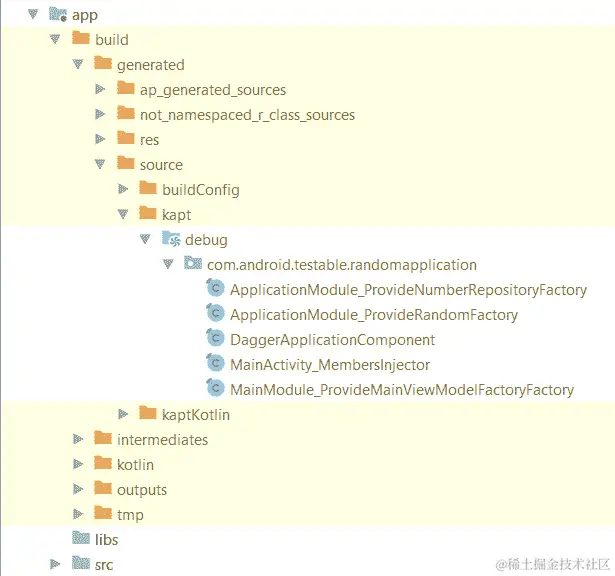
Task: Click the tmp folder icon
Action: tap(103, 513)
